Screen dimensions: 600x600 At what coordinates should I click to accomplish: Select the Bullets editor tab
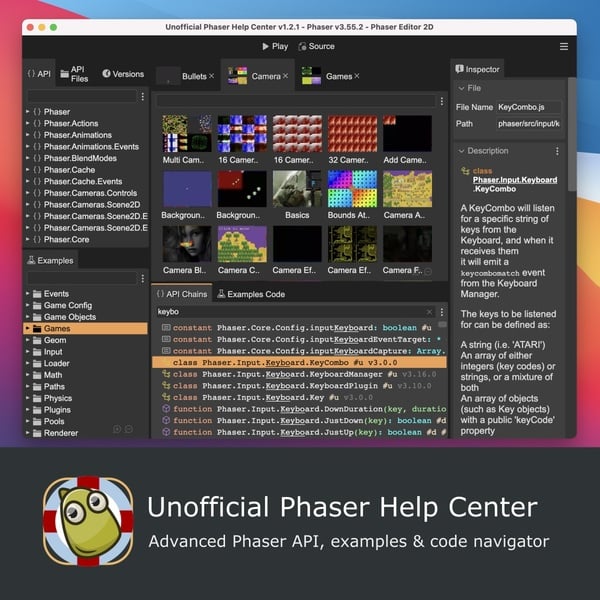pyautogui.click(x=186, y=76)
